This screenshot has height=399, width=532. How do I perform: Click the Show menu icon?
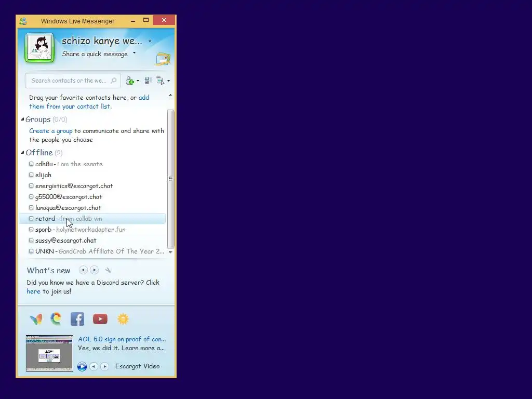click(160, 81)
